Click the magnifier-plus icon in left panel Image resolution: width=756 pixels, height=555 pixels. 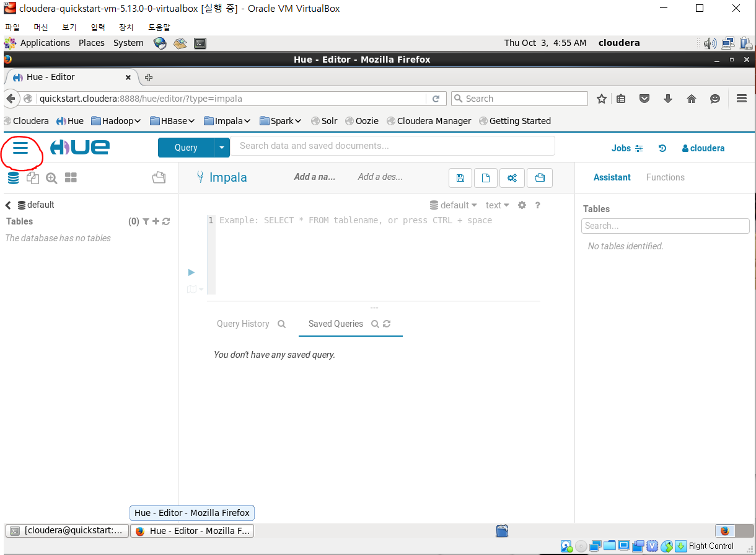tap(51, 178)
